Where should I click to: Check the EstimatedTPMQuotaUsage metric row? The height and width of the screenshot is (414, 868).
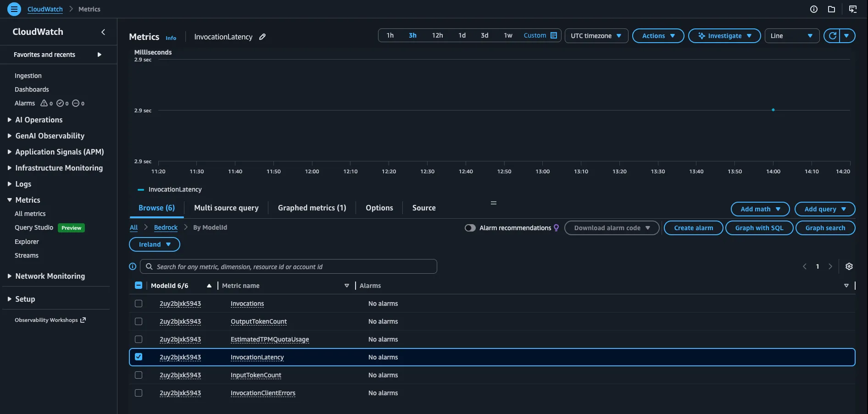click(x=139, y=339)
